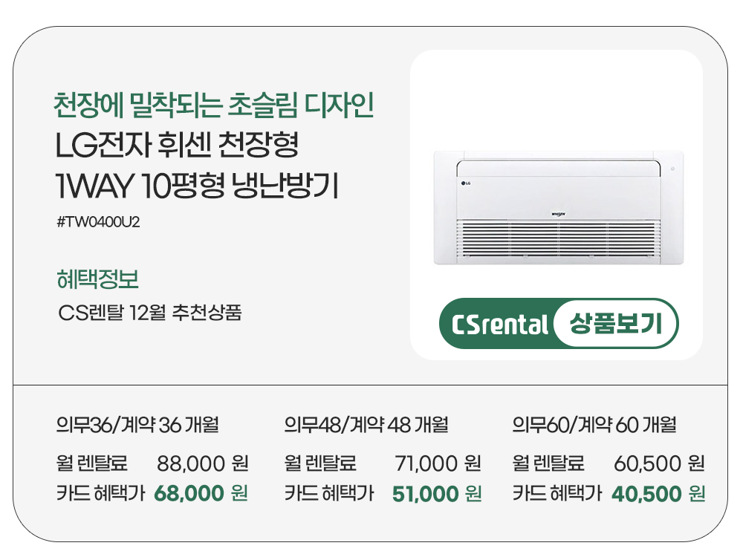Screen dimensions: 743x560
Task: Click the 상품보기 button
Action: [615, 325]
